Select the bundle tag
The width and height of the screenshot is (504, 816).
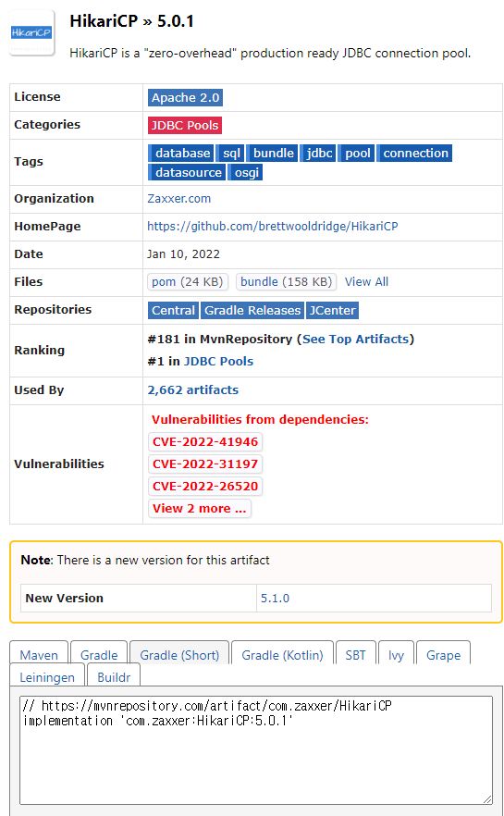pos(272,153)
